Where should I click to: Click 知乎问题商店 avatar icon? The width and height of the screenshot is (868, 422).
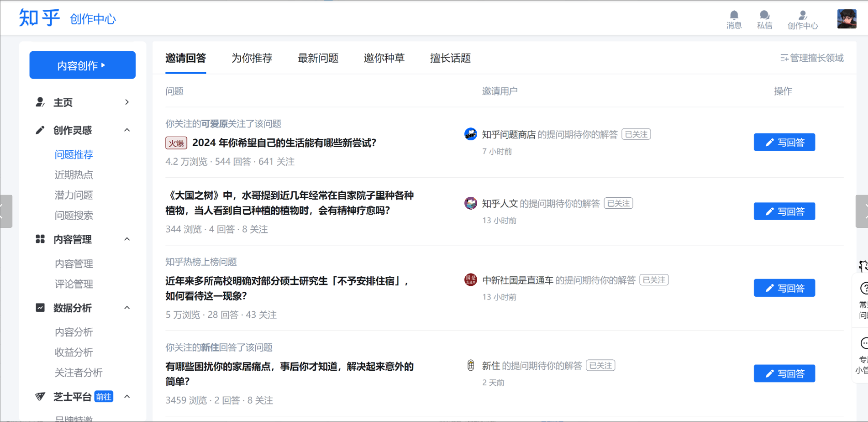[x=470, y=134]
